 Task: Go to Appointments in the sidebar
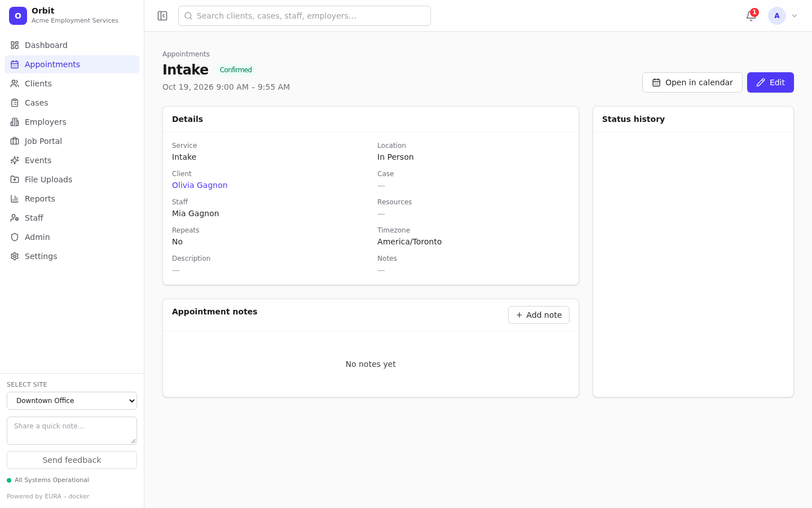tap(72, 64)
